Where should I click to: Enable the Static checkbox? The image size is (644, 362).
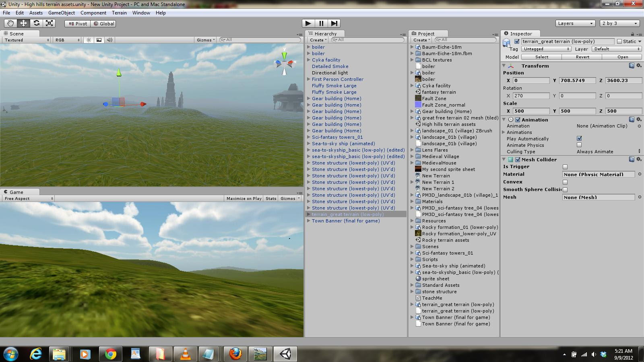tap(619, 41)
